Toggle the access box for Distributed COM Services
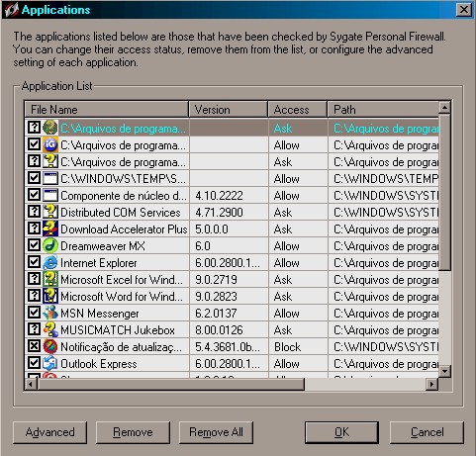Viewport: 476px width, 456px height. [x=34, y=212]
